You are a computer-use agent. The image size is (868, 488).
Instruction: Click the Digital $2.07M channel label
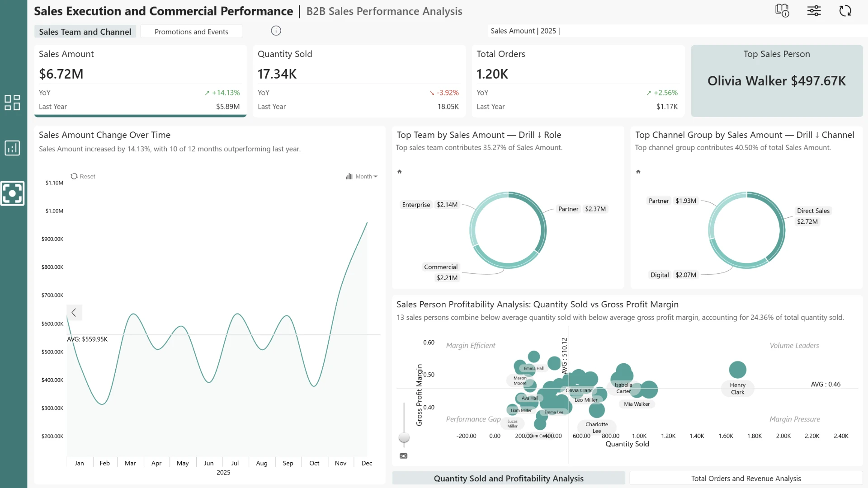point(673,275)
